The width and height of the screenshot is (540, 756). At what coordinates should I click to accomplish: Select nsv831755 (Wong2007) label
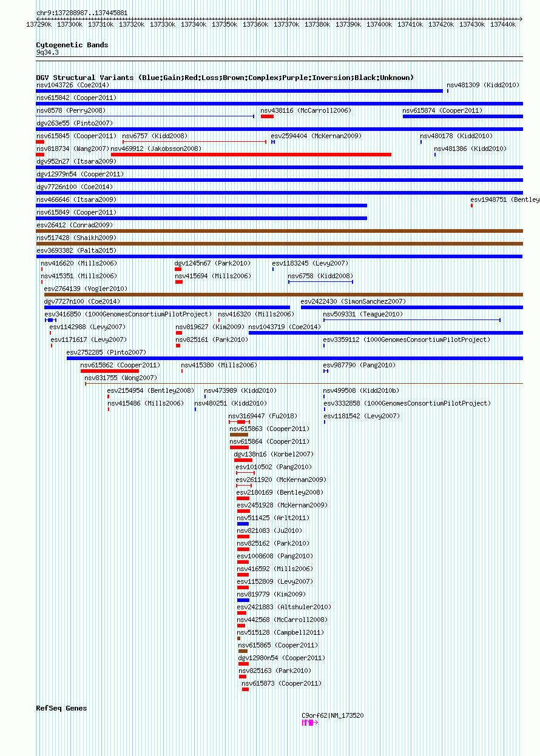point(121,378)
